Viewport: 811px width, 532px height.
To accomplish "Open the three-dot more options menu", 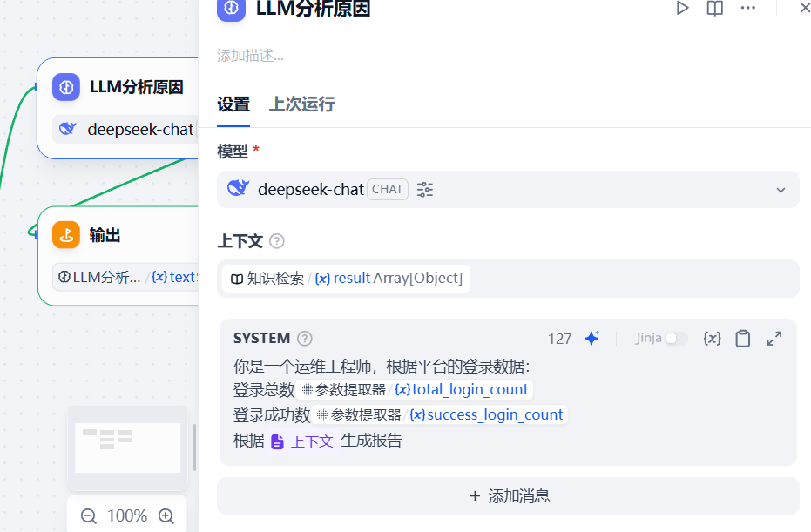I will (747, 8).
